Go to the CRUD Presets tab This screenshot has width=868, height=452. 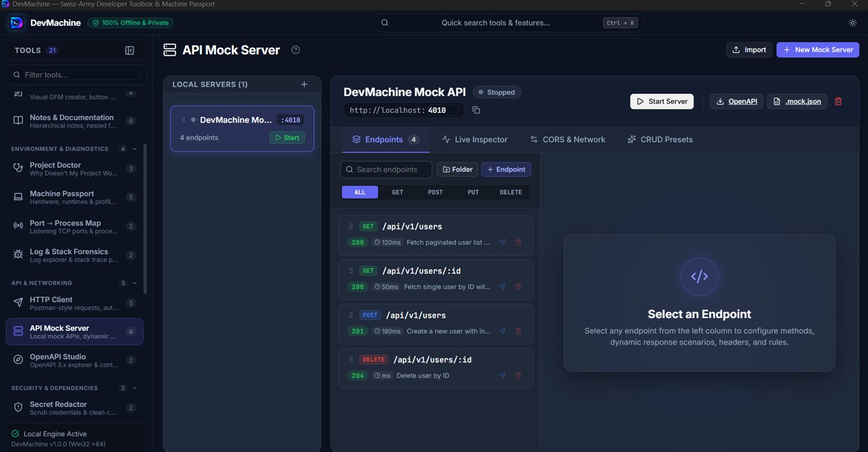pos(660,140)
